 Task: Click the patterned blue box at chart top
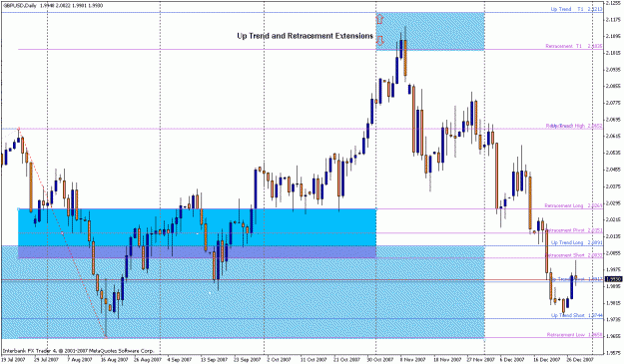pyautogui.click(x=430, y=31)
